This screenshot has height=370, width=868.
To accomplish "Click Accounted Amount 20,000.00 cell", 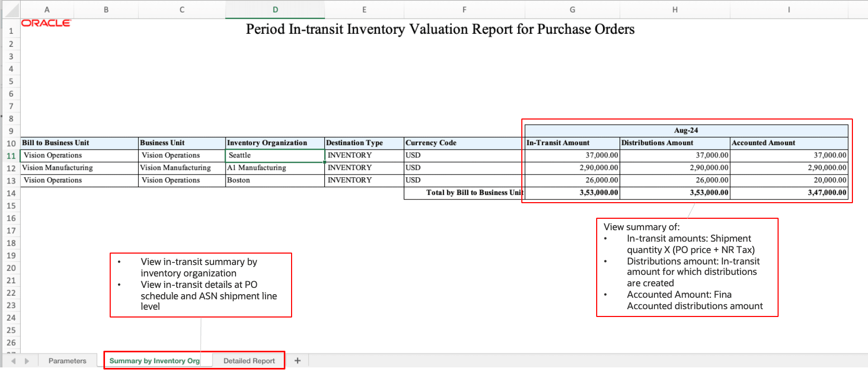I will pos(789,180).
